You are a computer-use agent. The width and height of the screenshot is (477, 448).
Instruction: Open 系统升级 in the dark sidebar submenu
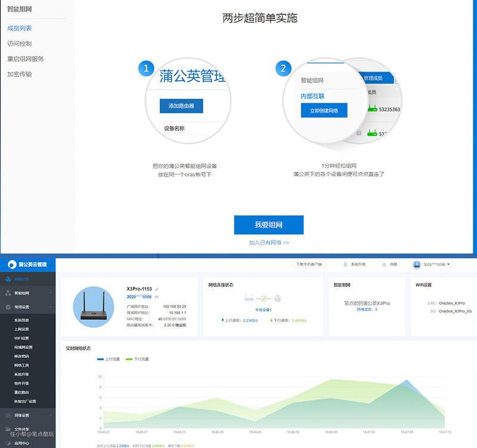tap(21, 375)
